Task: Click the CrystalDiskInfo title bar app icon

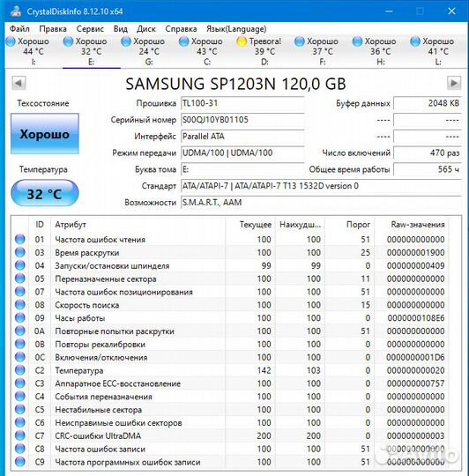Action: pos(16,11)
